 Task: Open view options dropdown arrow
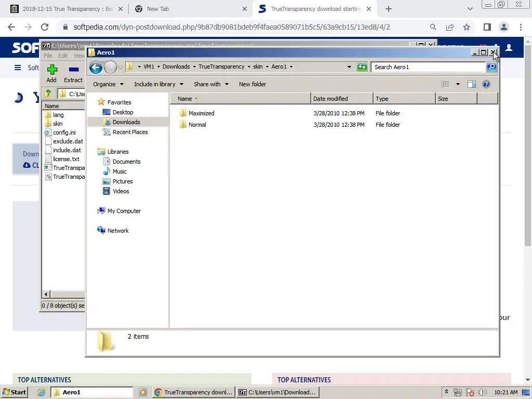[x=458, y=84]
